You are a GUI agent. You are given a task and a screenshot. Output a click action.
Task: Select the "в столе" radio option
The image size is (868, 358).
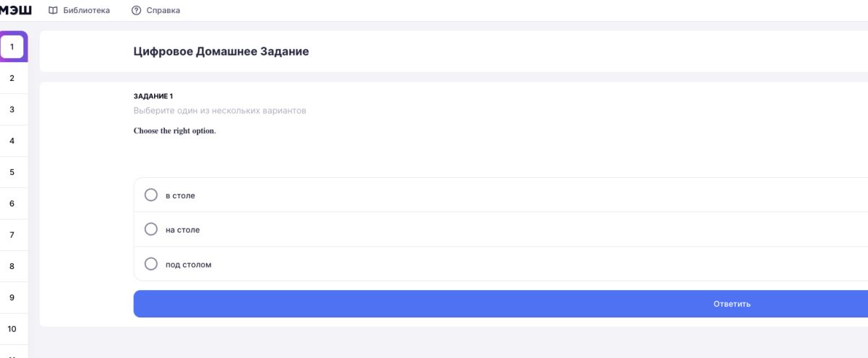point(151,195)
